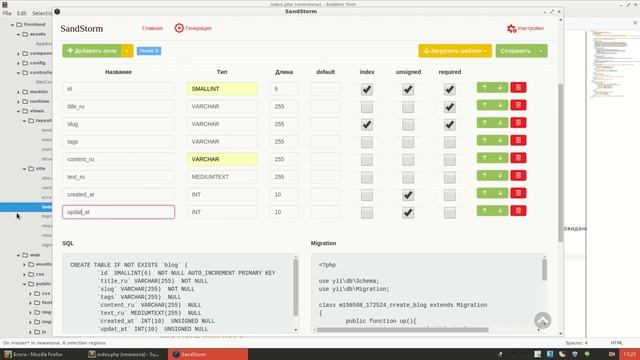This screenshot has width=640, height=360.
Task: Click main page vertical scrollbar thumb
Action: click(x=560, y=163)
